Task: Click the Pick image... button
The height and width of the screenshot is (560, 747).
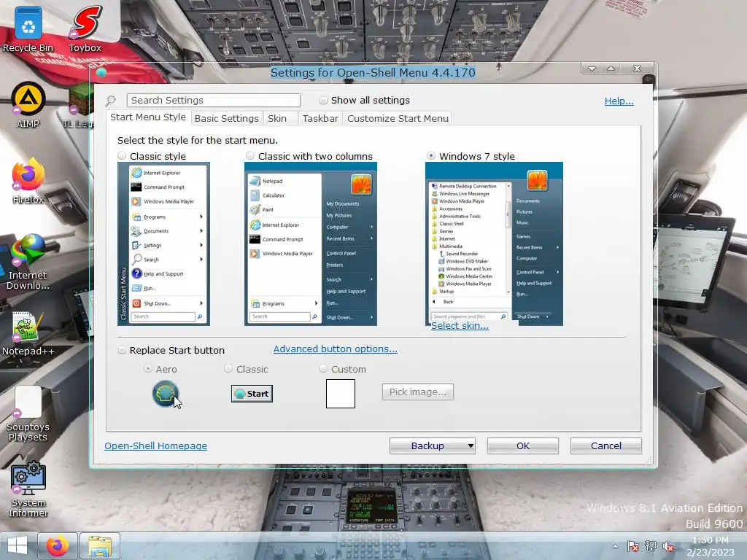Action: click(418, 392)
